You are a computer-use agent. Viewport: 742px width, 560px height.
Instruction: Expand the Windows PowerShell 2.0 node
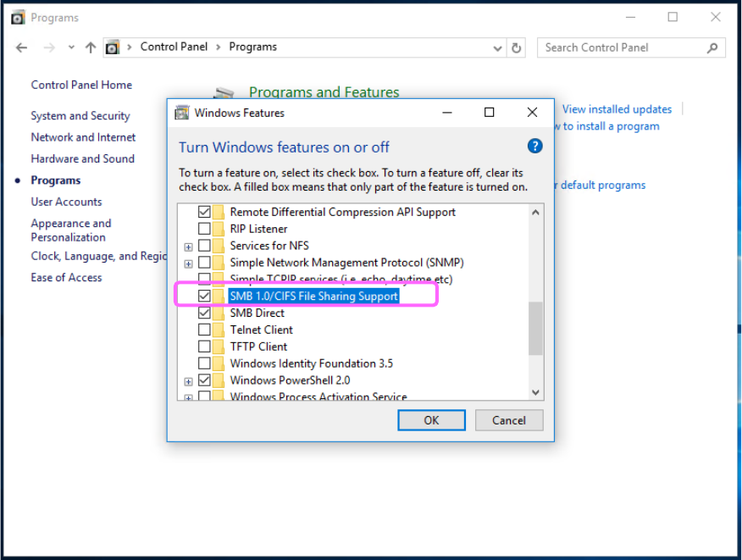pos(188,381)
